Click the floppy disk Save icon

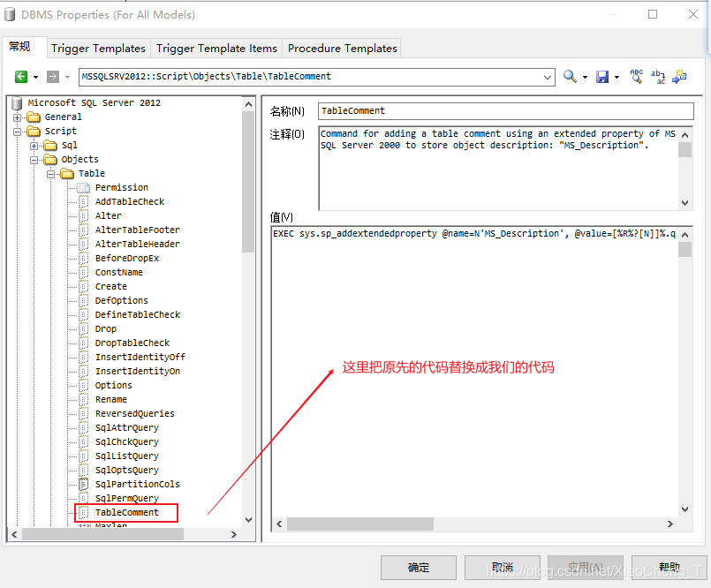(x=602, y=77)
